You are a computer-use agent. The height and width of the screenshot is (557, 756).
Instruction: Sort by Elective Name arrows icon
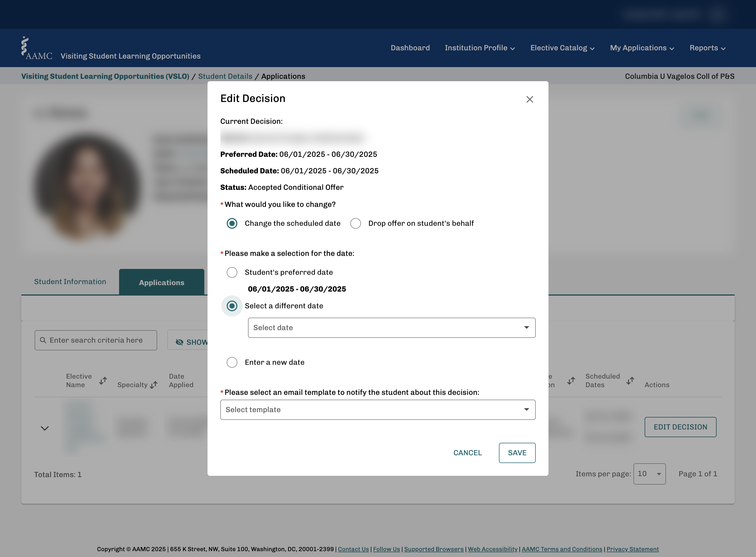(103, 381)
